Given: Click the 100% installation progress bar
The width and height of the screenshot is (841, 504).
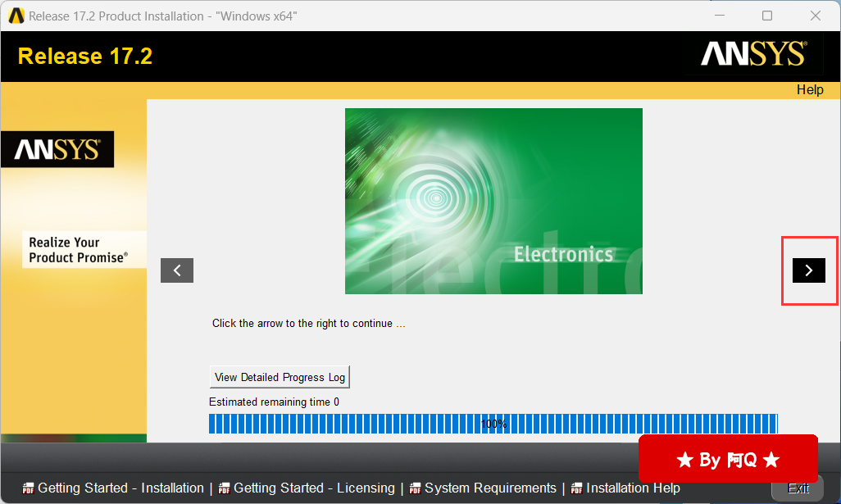Looking at the screenshot, I should pyautogui.click(x=493, y=424).
